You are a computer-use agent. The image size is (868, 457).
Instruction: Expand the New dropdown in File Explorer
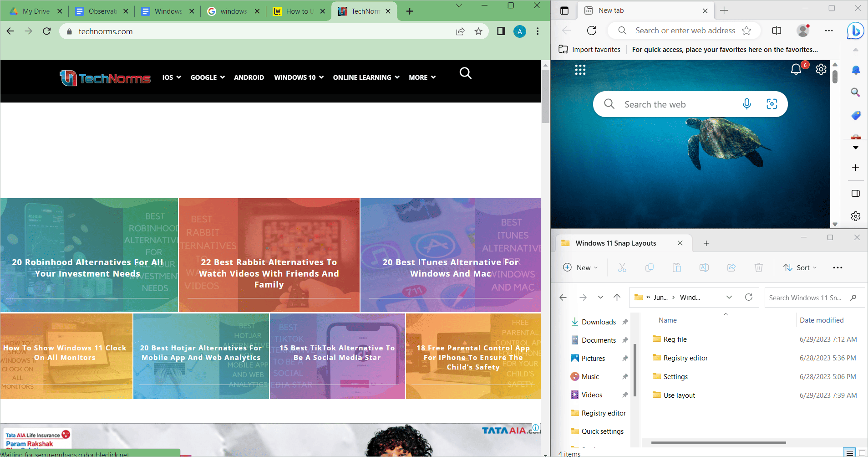pyautogui.click(x=580, y=267)
